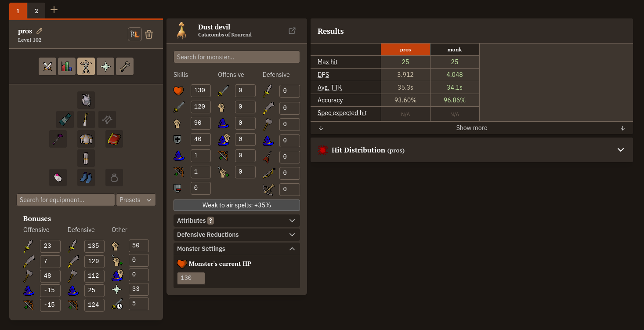Viewport: 644px width, 330px height.
Task: Click the DPS row label
Action: pos(324,75)
